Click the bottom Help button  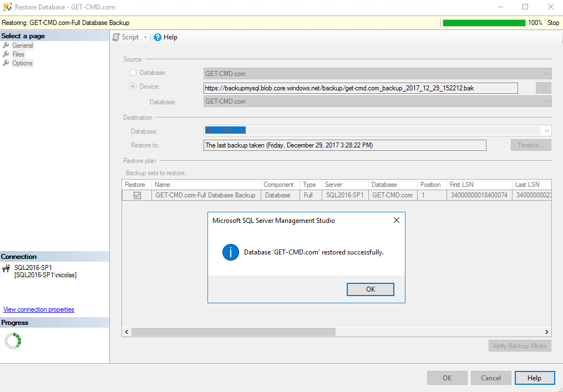pyautogui.click(x=535, y=378)
